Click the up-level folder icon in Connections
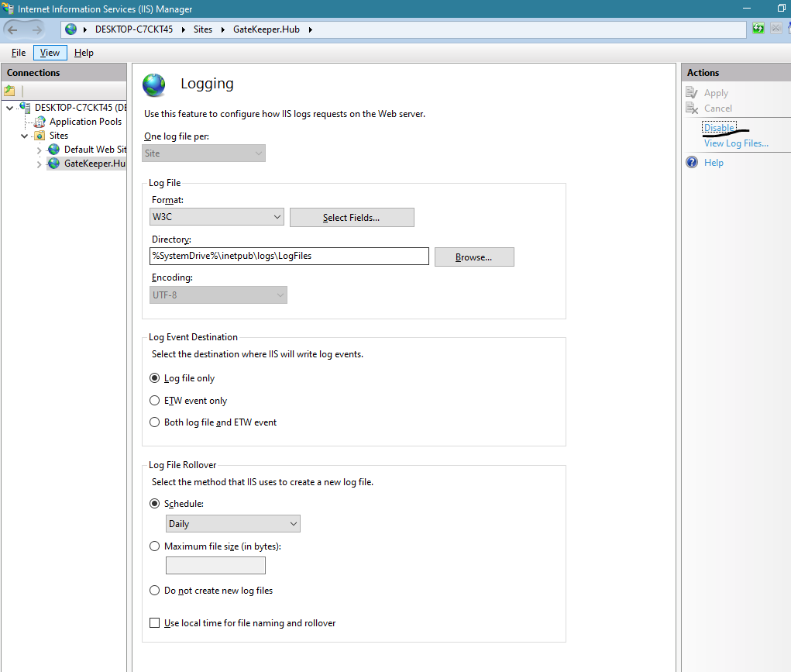Screen dimensions: 791x672 [10, 91]
